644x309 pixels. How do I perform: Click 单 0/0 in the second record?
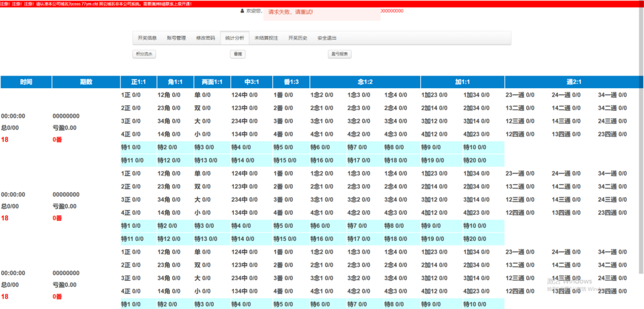(x=203, y=174)
